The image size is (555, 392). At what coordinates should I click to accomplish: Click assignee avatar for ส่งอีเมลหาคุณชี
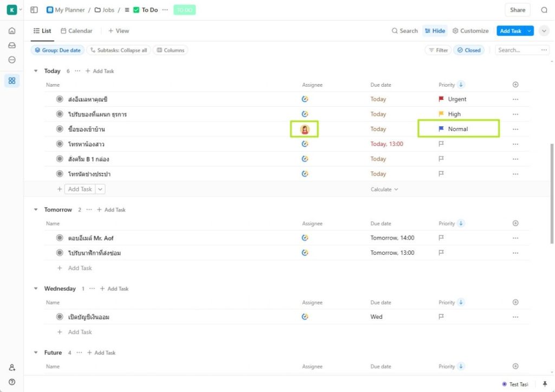(305, 99)
